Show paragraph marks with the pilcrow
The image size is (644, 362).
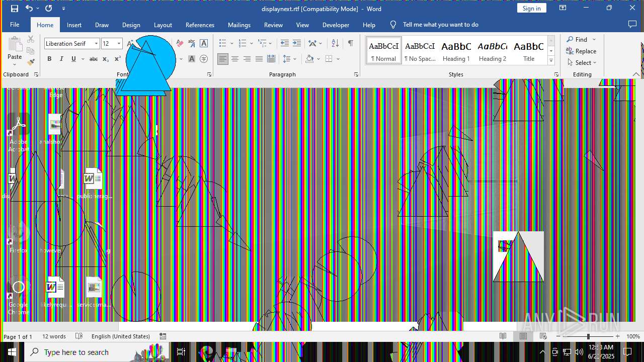click(x=350, y=43)
